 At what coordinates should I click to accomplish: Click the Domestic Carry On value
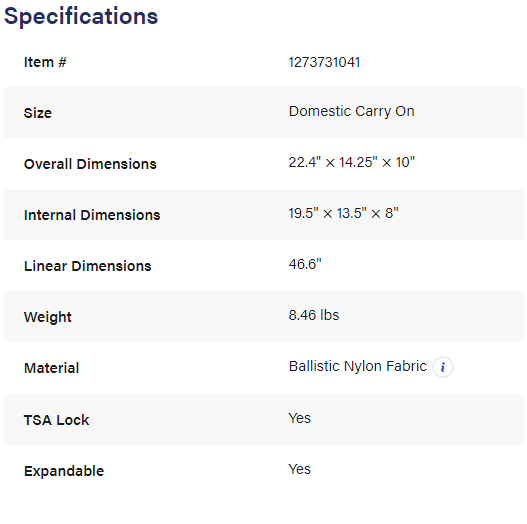pos(352,111)
